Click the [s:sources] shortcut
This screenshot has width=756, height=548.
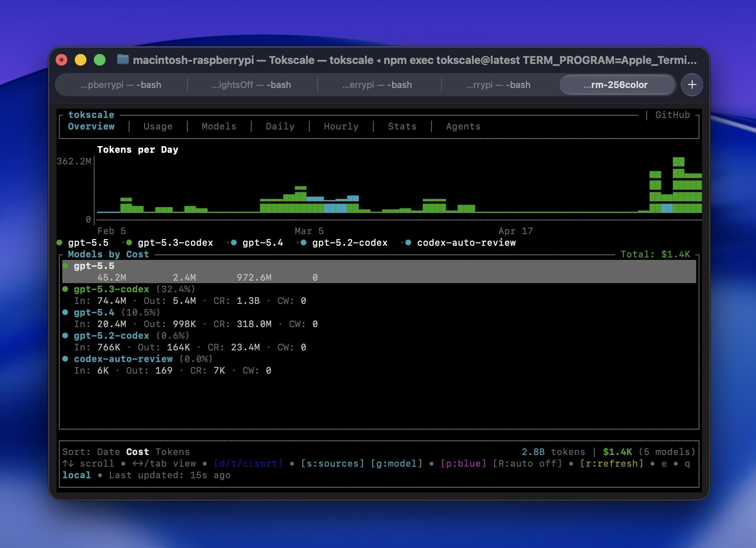[x=333, y=463]
